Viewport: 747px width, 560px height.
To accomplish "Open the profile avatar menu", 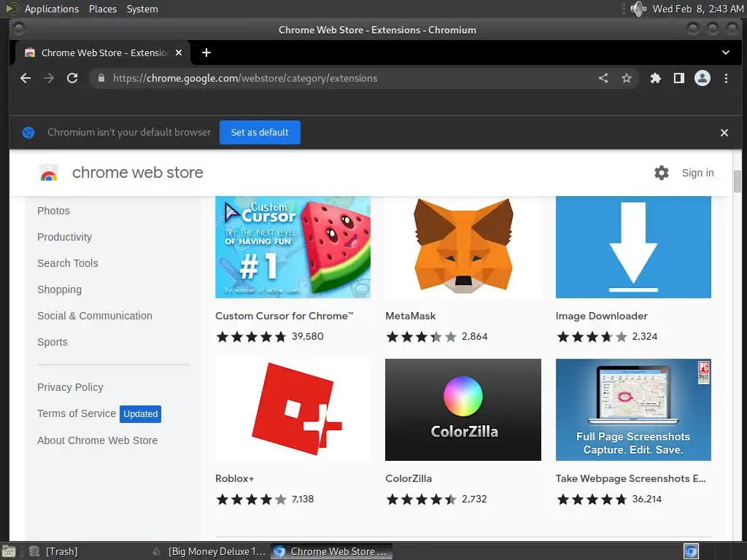I will click(x=703, y=78).
